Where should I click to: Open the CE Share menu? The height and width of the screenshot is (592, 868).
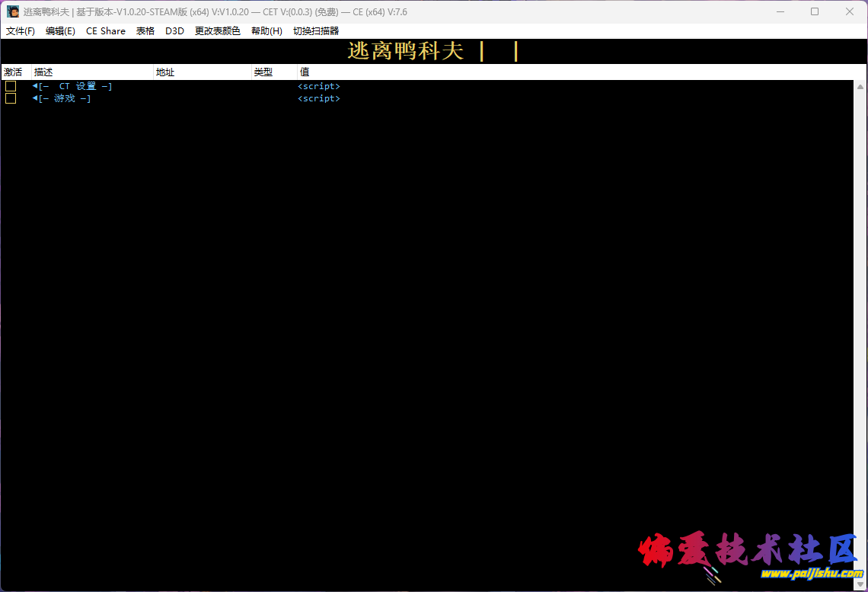(x=106, y=30)
